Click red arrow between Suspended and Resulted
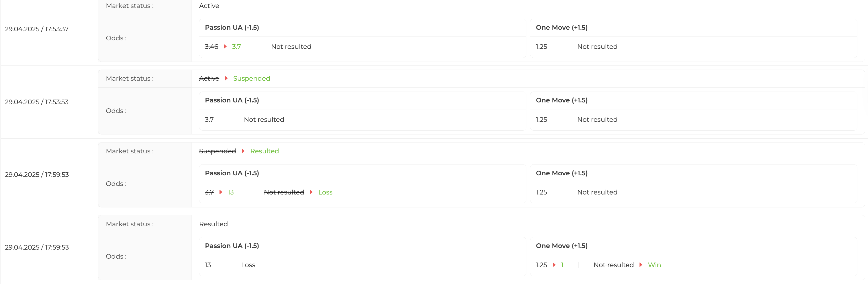Viewport: 868px width, 284px height. [x=243, y=151]
